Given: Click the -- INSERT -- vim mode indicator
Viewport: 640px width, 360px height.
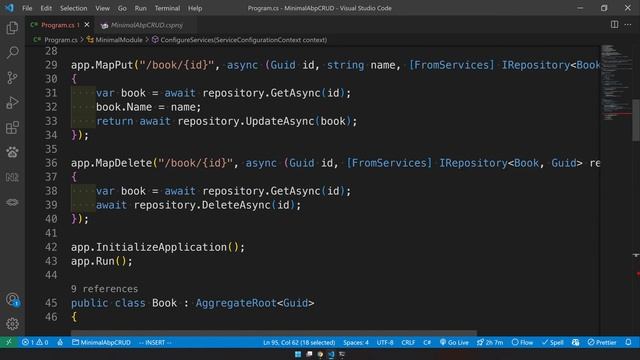Looking at the screenshot, I should (x=155, y=342).
